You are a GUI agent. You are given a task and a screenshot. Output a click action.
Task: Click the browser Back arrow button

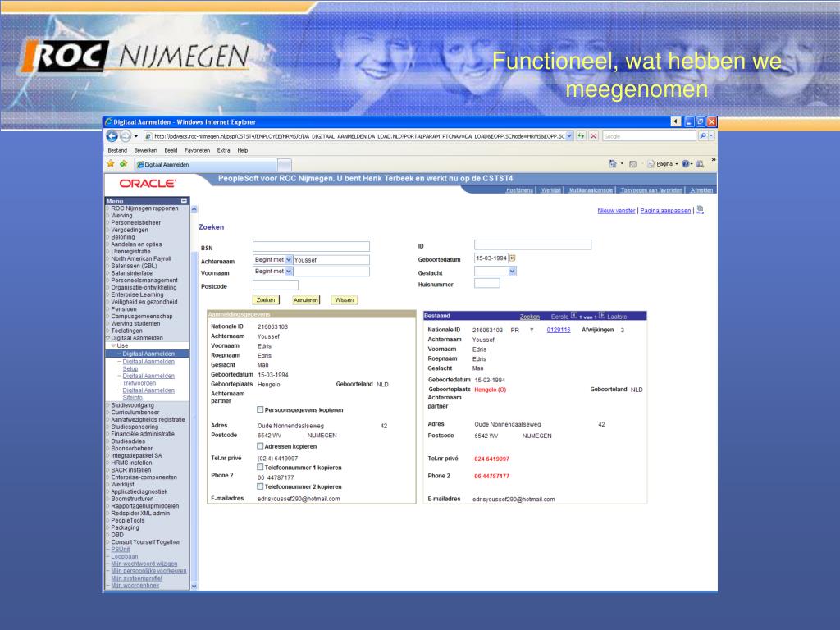point(112,136)
